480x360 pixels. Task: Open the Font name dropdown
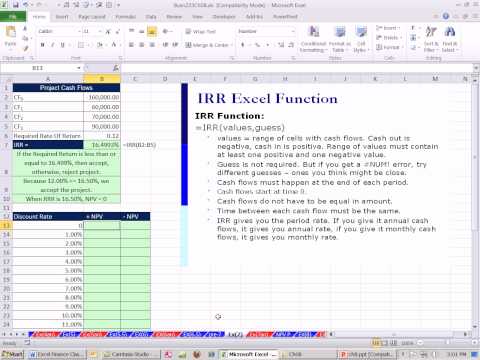tap(79, 32)
